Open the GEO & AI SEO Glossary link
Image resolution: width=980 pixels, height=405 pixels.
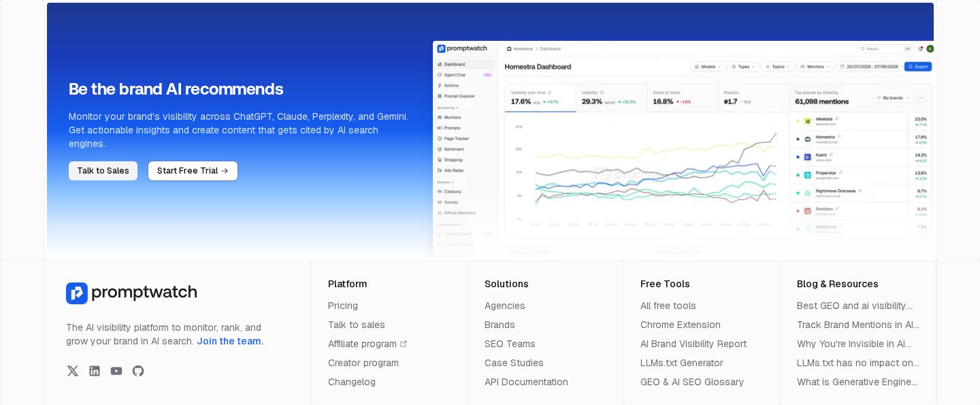tap(692, 382)
